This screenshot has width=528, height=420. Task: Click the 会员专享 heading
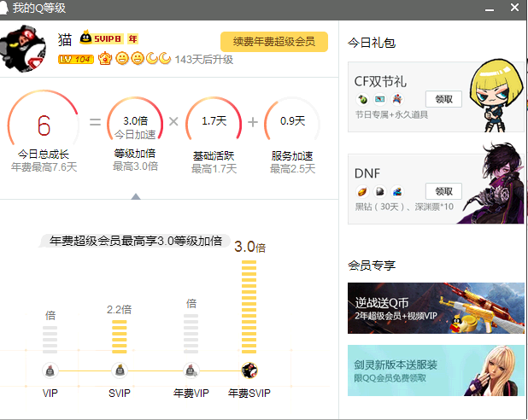point(372,265)
